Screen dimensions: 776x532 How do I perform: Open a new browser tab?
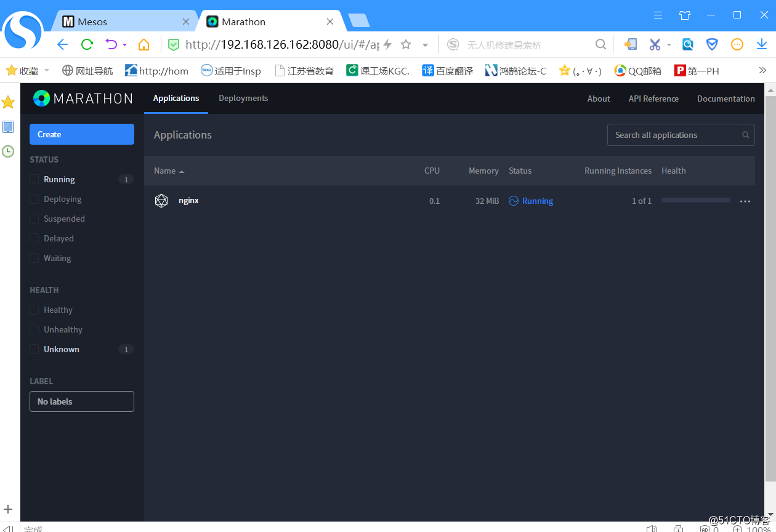358,21
